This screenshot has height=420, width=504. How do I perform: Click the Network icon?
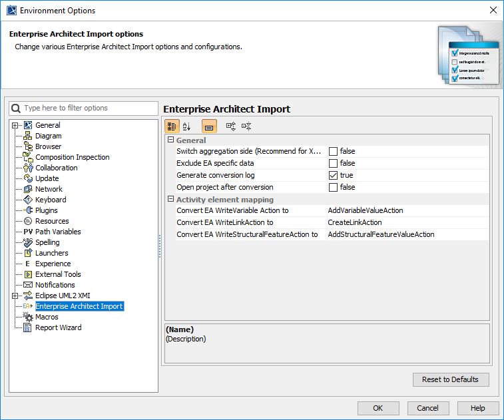(28, 188)
